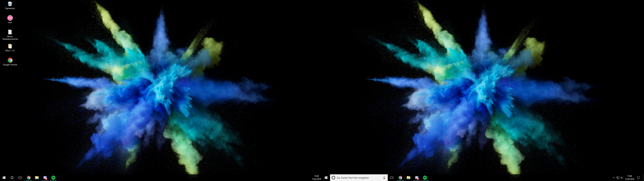Image resolution: width=644 pixels, height=181 pixels.
Task: Click the clock just before the second Start button
Action: coord(316,178)
